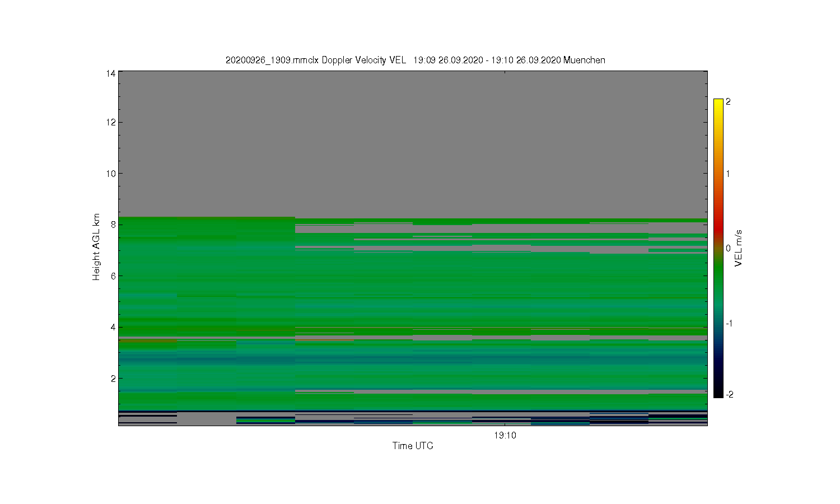Image resolution: width=840 pixels, height=504 pixels.
Task: Click the 'Height AGL km' y-axis label
Action: pyautogui.click(x=96, y=247)
